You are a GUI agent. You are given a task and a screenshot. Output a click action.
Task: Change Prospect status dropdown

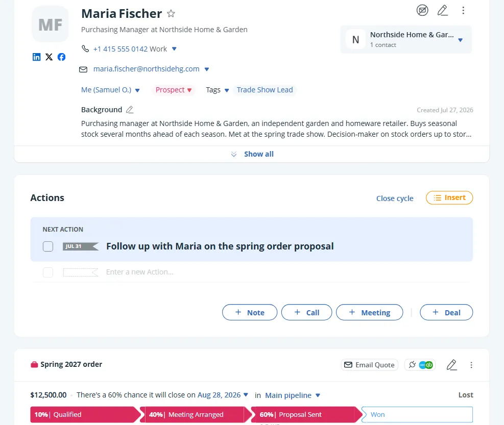pos(173,90)
